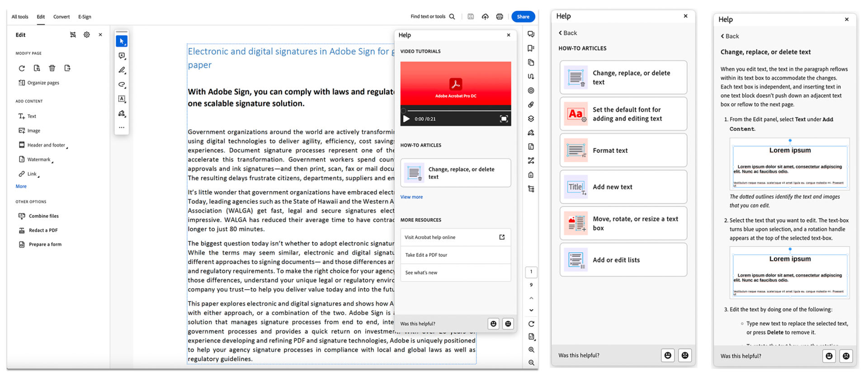Image resolution: width=868 pixels, height=376 pixels.
Task: Open Set the default font article card
Action: (x=623, y=114)
